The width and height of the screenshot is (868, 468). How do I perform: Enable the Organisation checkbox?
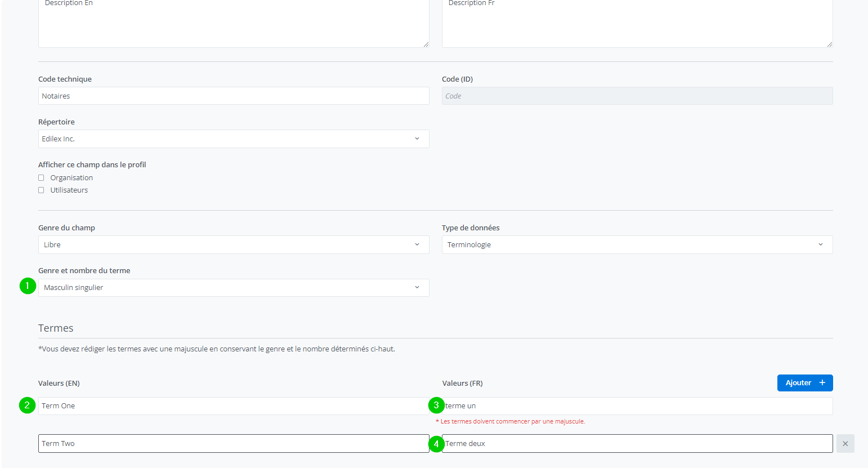(41, 178)
